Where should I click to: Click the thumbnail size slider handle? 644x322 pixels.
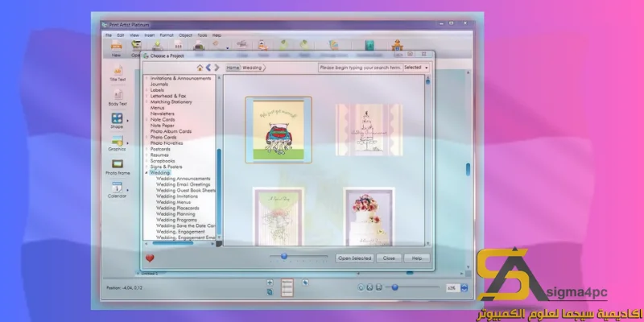pos(284,256)
